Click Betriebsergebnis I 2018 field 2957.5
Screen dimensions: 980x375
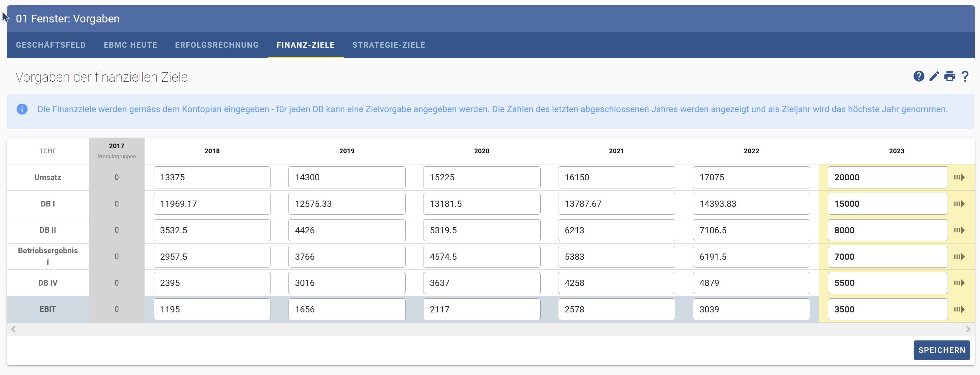point(212,257)
